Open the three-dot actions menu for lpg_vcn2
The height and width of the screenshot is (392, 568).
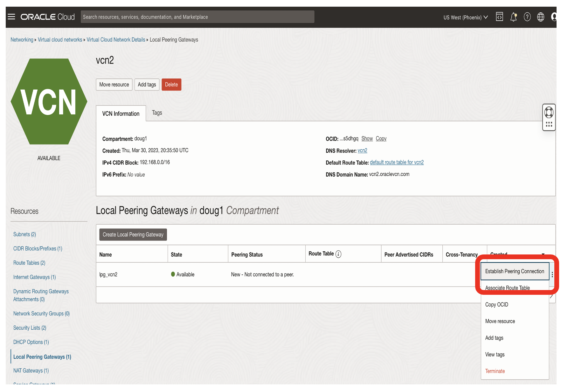[552, 275]
